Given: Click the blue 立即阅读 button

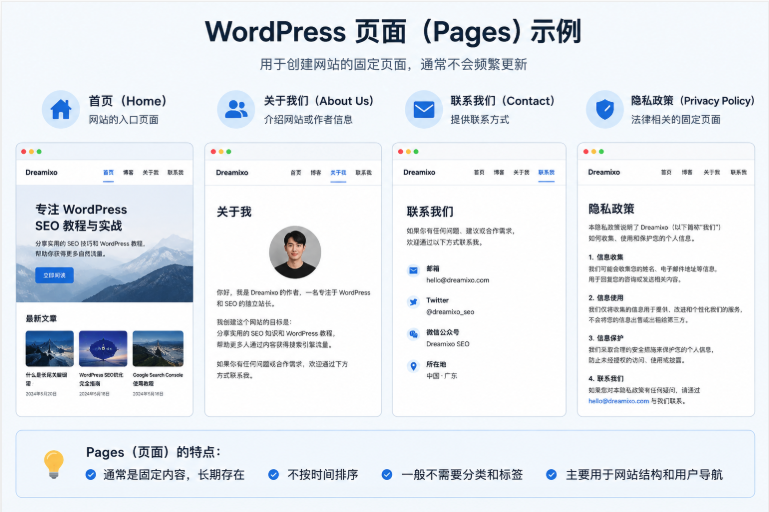Looking at the screenshot, I should tap(54, 275).
